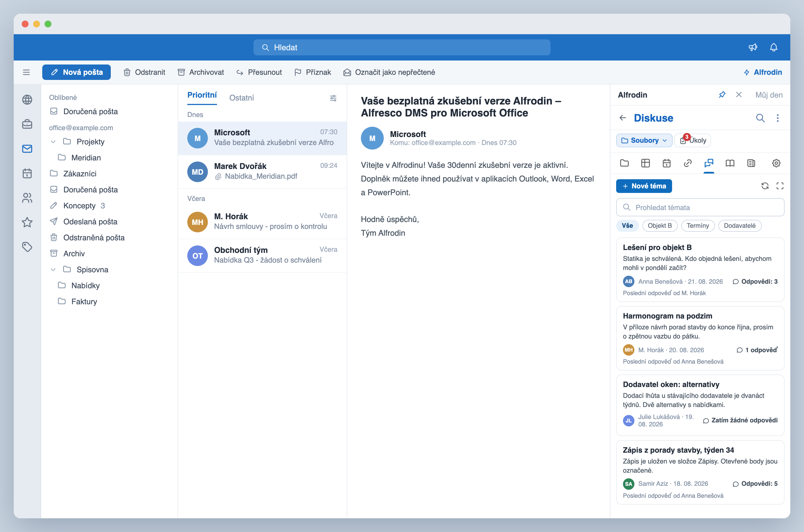Compose with Nová pošta button
This screenshot has height=532, width=804.
76,72
